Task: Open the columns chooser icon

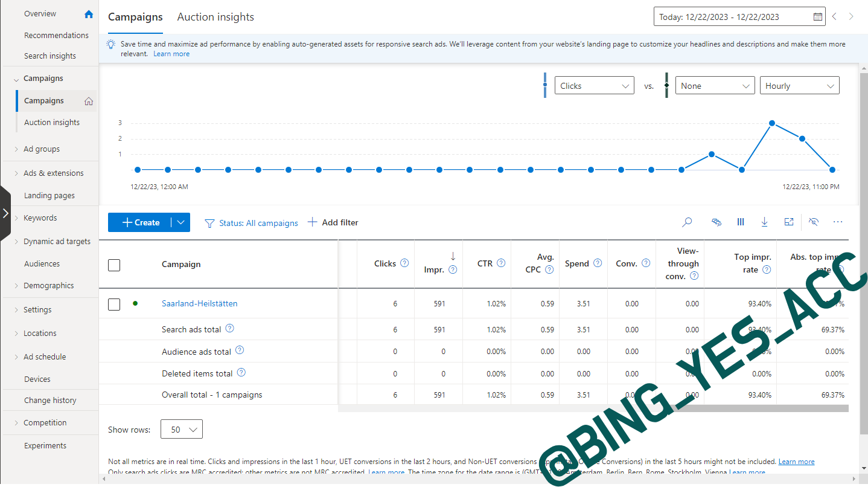Action: [x=741, y=222]
